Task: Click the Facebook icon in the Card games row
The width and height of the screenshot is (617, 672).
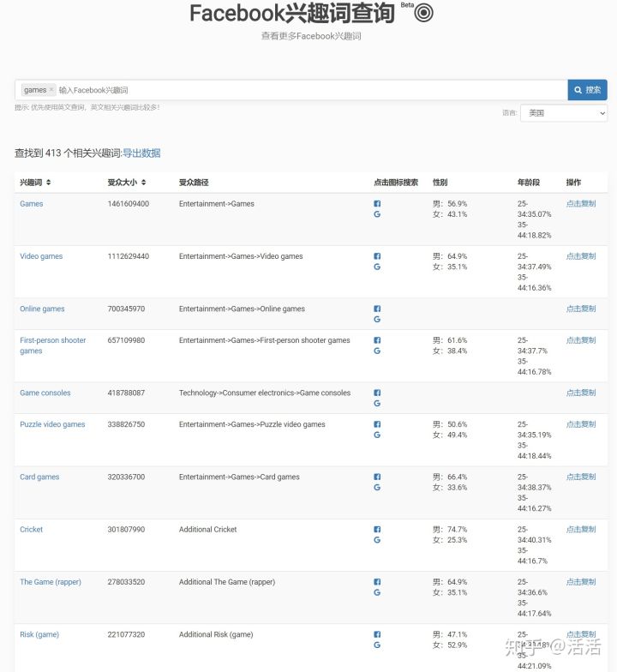Action: 377,477
